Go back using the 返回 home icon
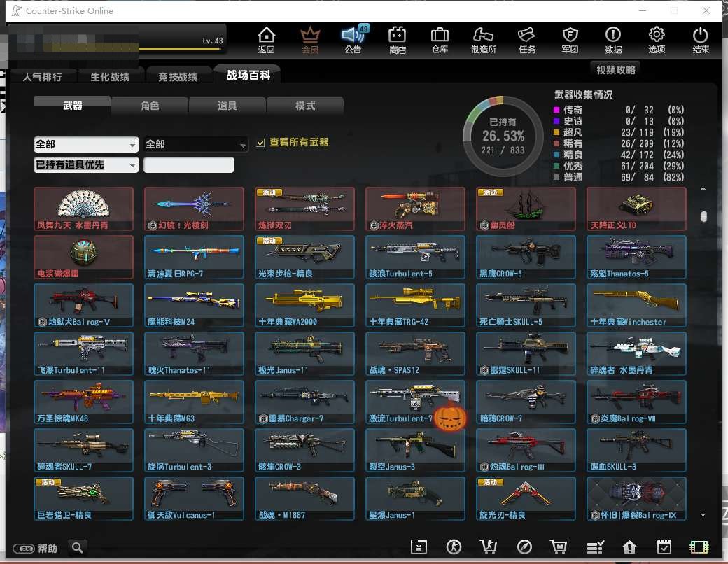 click(266, 40)
